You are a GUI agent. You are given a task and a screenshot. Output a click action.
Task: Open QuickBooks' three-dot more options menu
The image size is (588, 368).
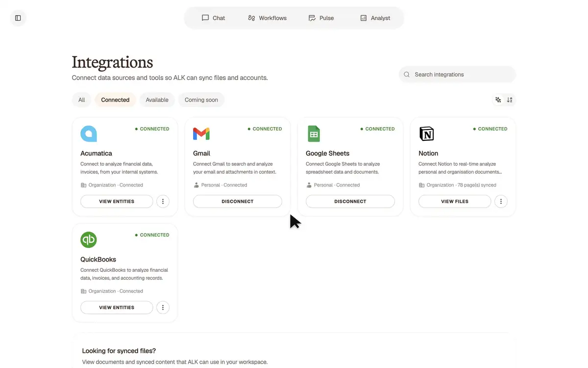pyautogui.click(x=163, y=308)
